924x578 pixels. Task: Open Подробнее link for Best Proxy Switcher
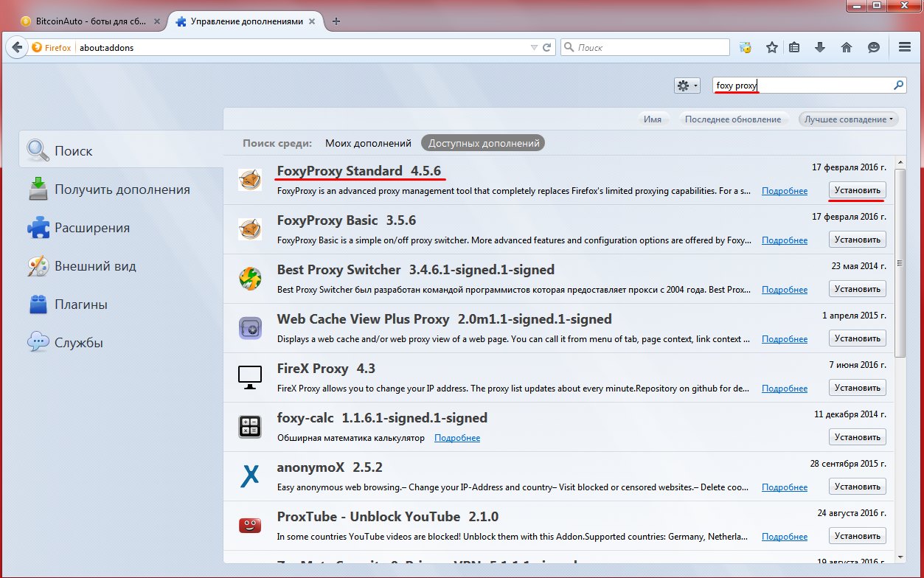click(x=785, y=290)
